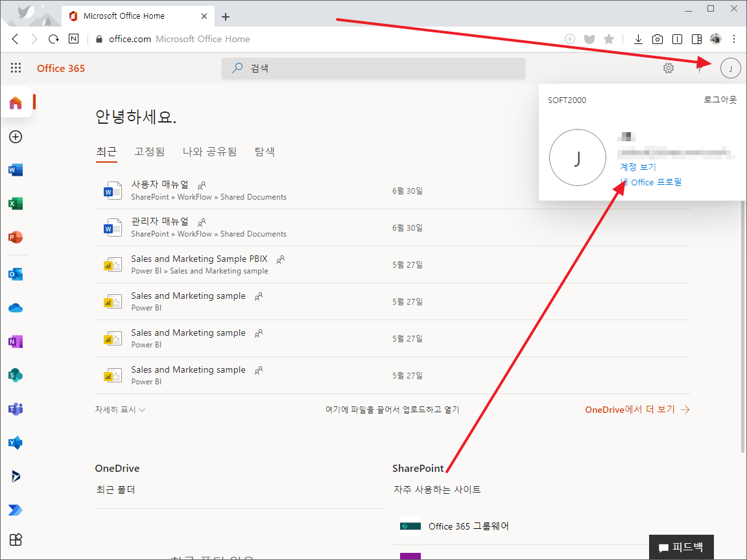
Task: Click the browser shield icon
Action: 589,39
